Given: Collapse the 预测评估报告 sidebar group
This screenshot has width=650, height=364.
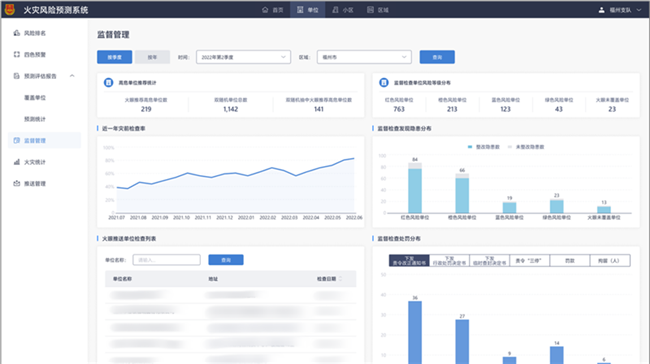Looking at the screenshot, I should click(72, 76).
